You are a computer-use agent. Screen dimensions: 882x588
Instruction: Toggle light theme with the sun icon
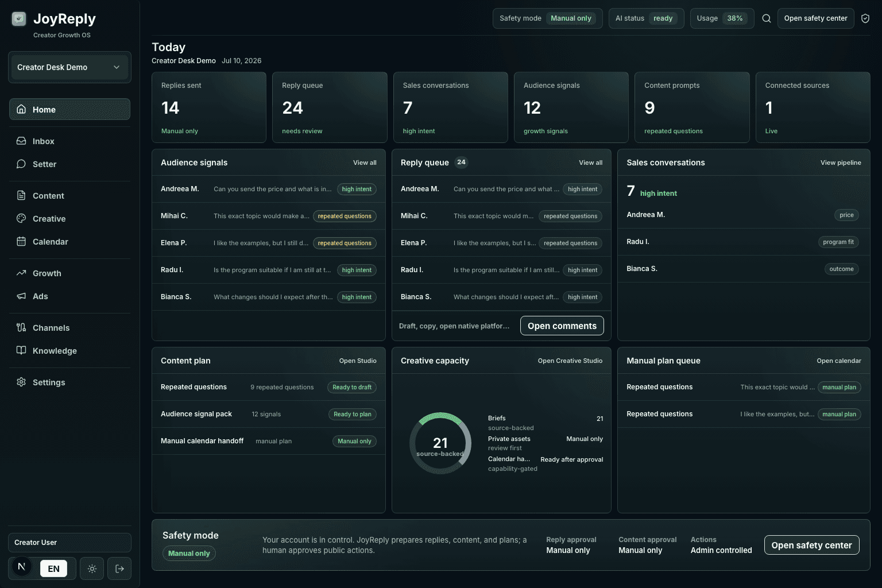(92, 568)
